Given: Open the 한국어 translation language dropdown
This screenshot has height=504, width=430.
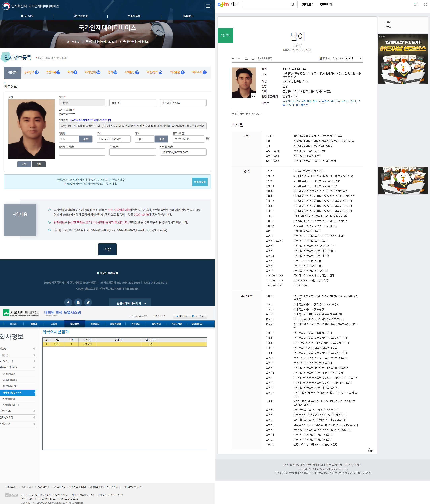Looking at the screenshot, I should pyautogui.click(x=353, y=58).
